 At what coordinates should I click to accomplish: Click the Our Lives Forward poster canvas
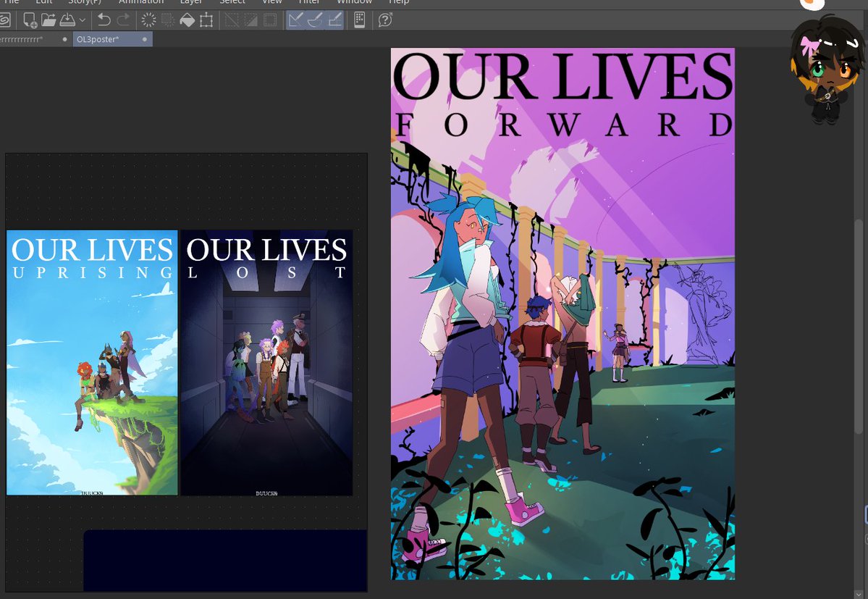click(x=563, y=314)
